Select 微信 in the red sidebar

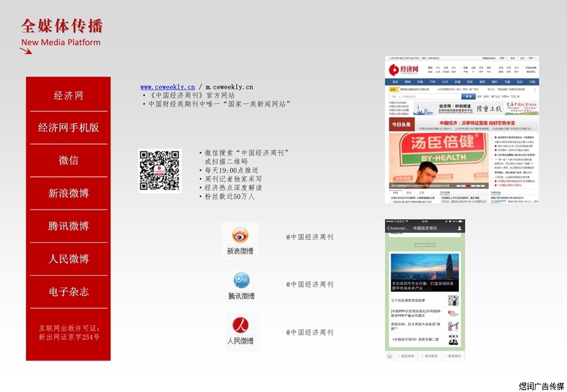(x=69, y=160)
